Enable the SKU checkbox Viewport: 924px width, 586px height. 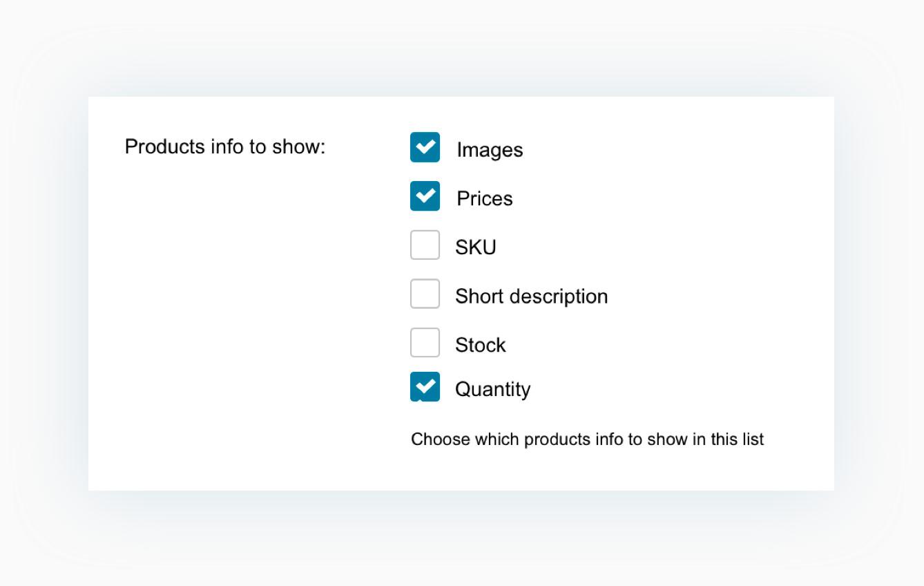425,245
